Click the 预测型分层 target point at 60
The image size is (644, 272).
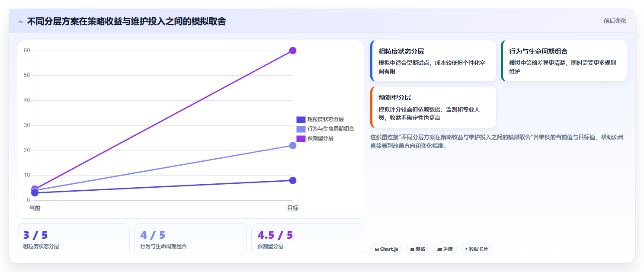[x=293, y=51]
